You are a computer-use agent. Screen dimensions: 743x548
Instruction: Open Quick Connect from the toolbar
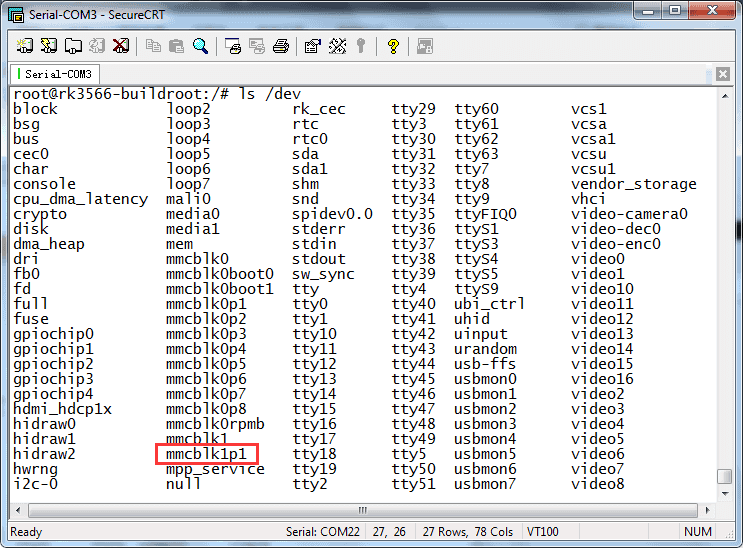click(49, 46)
